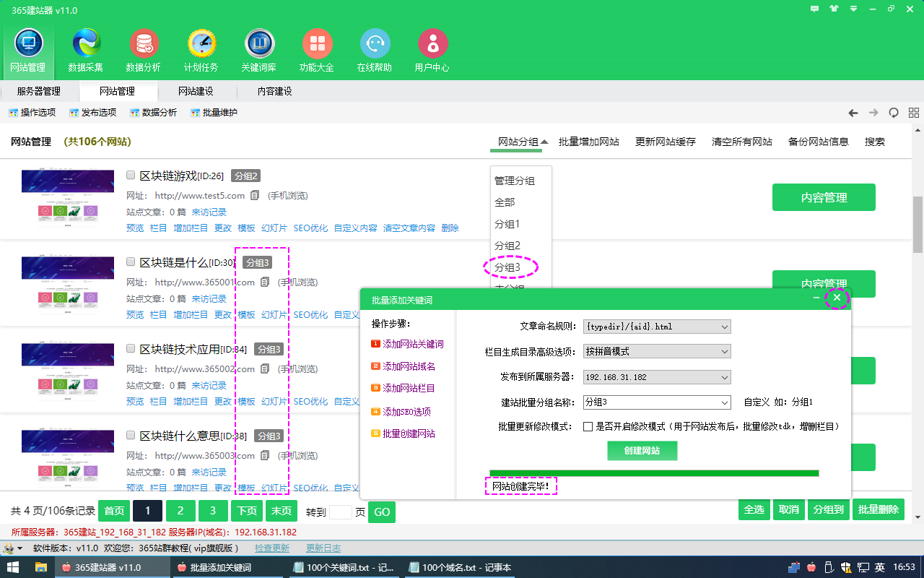Click the 批量删除 button

click(879, 510)
